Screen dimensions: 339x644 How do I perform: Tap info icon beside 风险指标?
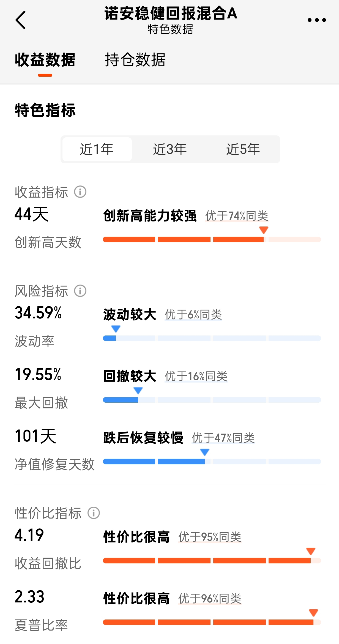[x=80, y=291]
